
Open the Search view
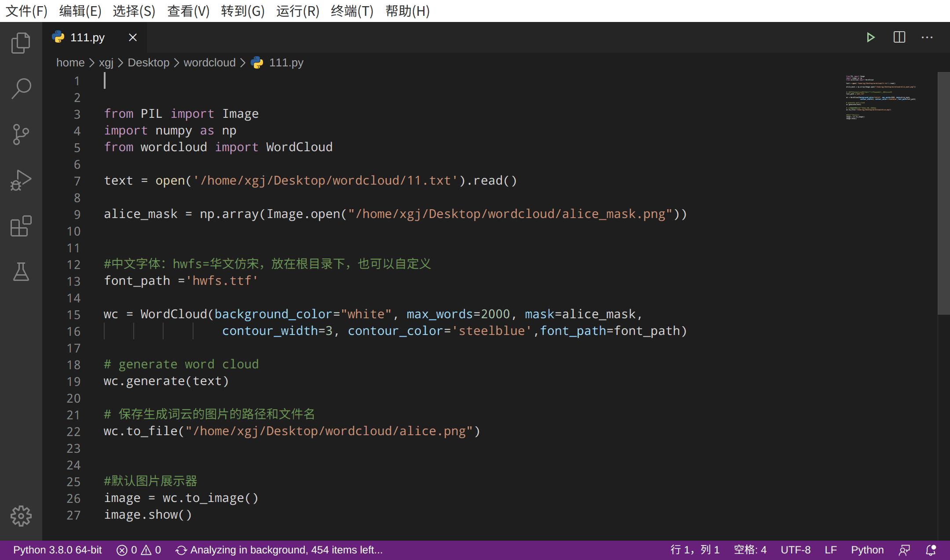coord(21,88)
